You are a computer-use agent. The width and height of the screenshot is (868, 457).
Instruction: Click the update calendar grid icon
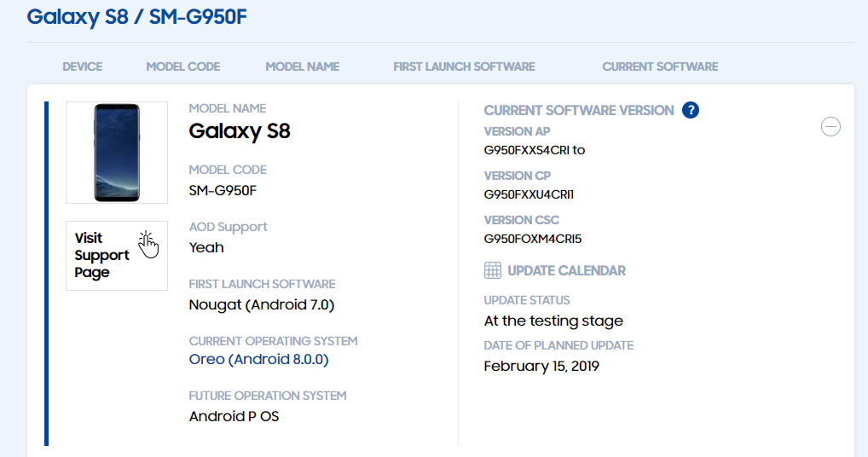(493, 270)
